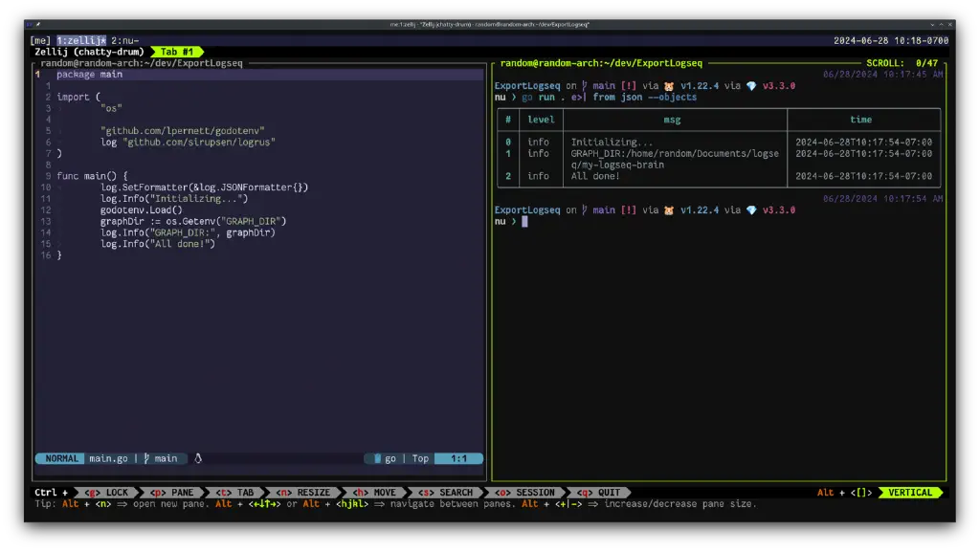Click git branch icon in first prompt
The height and width of the screenshot is (551, 980).
pyautogui.click(x=585, y=86)
